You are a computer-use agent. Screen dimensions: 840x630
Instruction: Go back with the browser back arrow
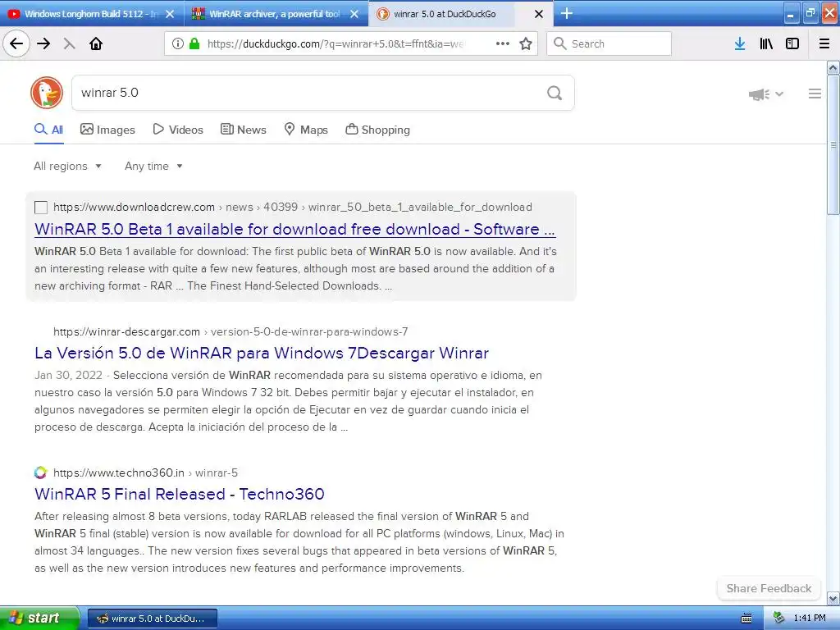[x=16, y=44]
